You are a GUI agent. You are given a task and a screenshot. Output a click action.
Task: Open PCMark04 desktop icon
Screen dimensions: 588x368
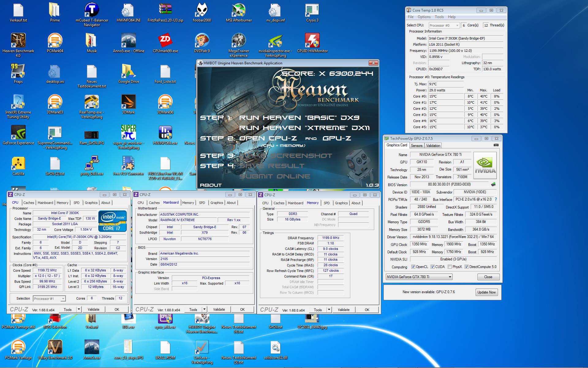[x=55, y=43]
